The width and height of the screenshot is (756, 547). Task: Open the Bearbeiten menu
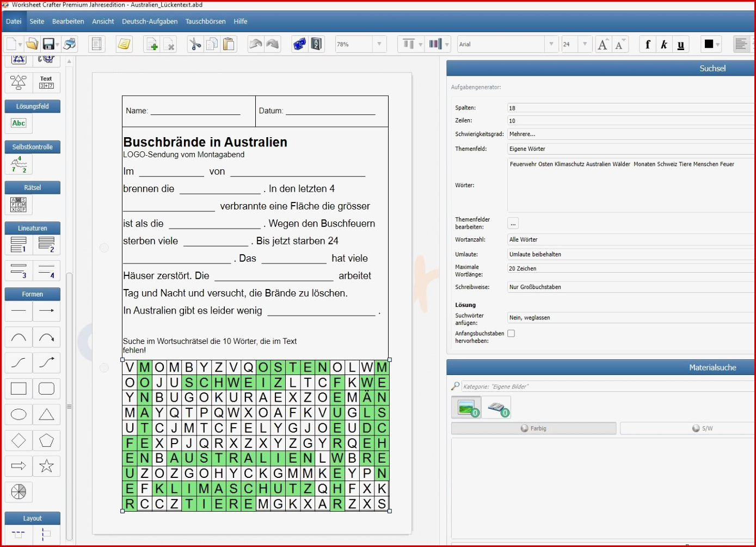coord(68,21)
